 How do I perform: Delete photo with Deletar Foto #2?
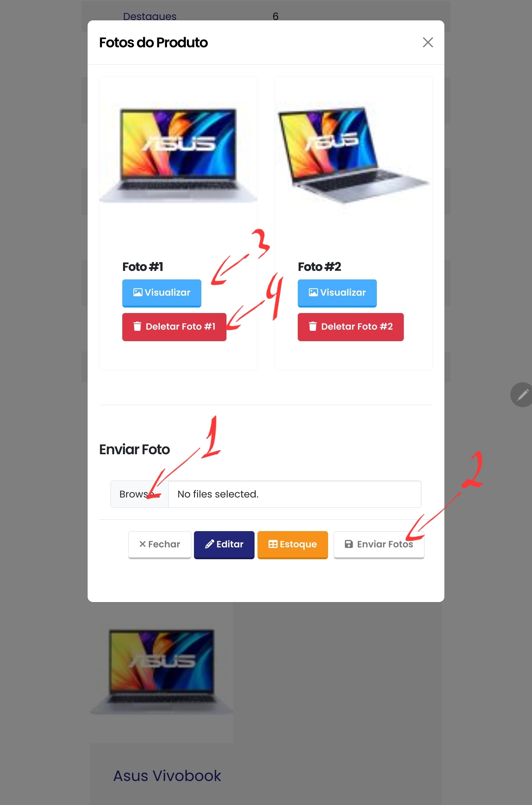[351, 327]
